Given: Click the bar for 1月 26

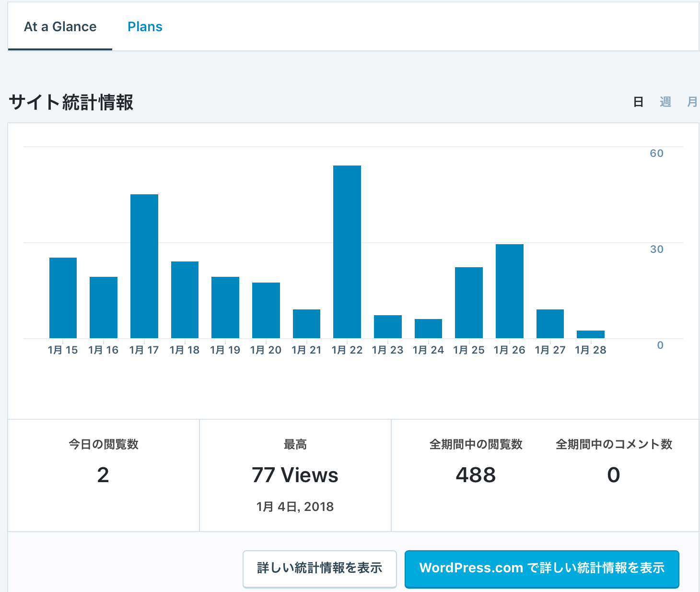Looking at the screenshot, I should tap(510, 291).
